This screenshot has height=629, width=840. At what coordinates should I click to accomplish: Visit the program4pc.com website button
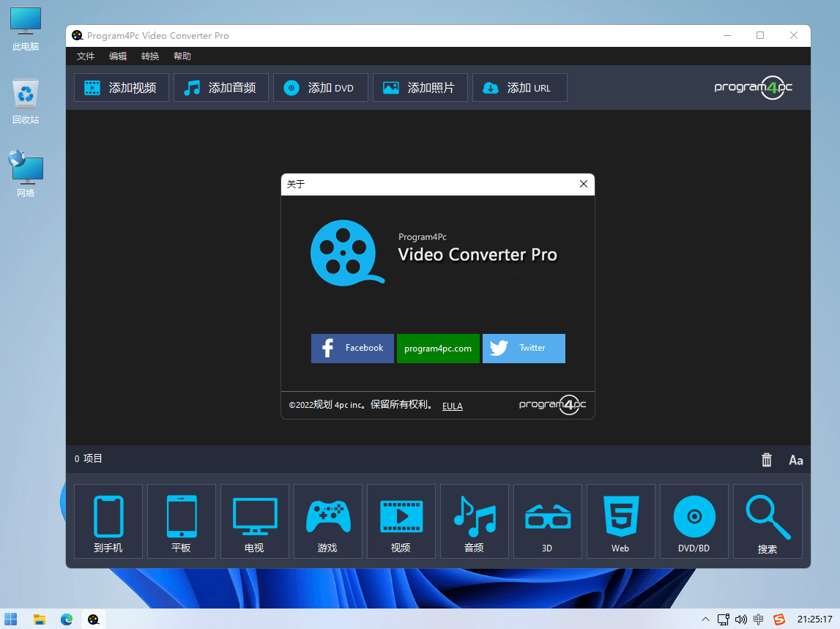tap(438, 349)
